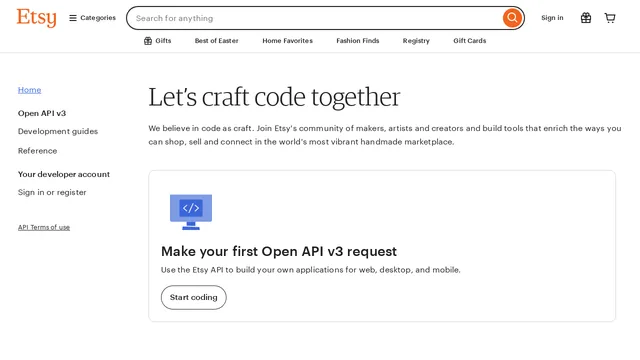
Task: Click Sign in in the header
Action: click(552, 18)
